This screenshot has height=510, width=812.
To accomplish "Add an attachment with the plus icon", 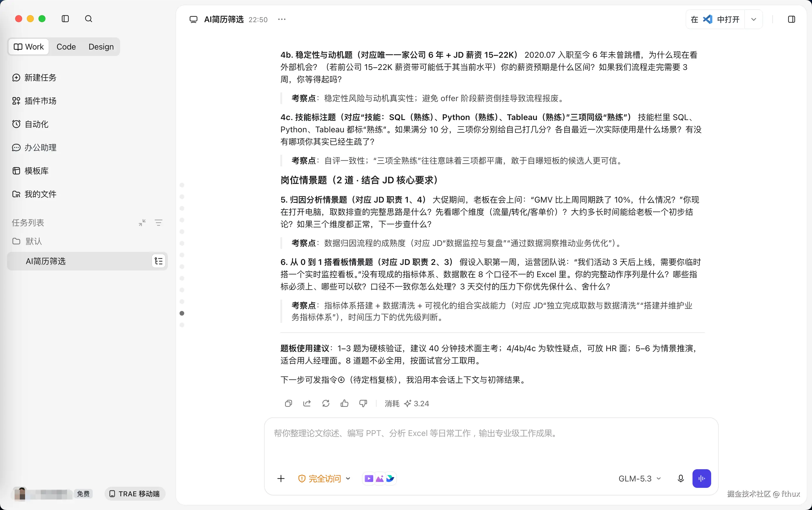I will [x=281, y=479].
